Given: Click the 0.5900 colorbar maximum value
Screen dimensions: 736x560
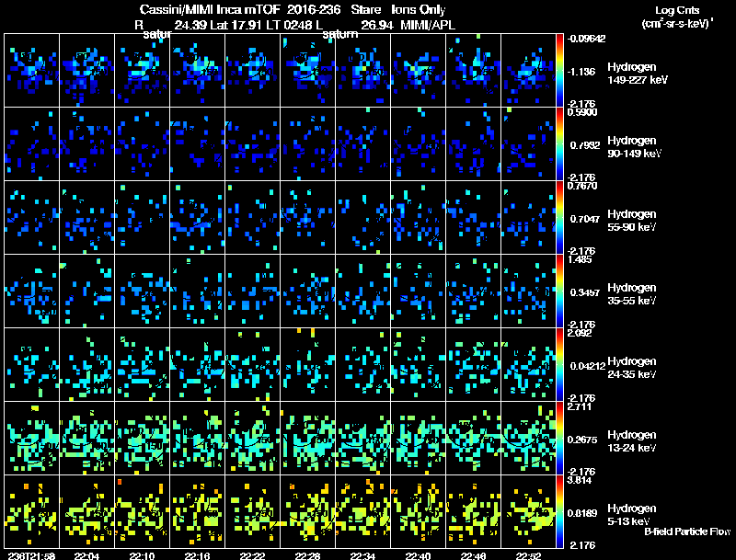Looking at the screenshot, I should point(582,112).
